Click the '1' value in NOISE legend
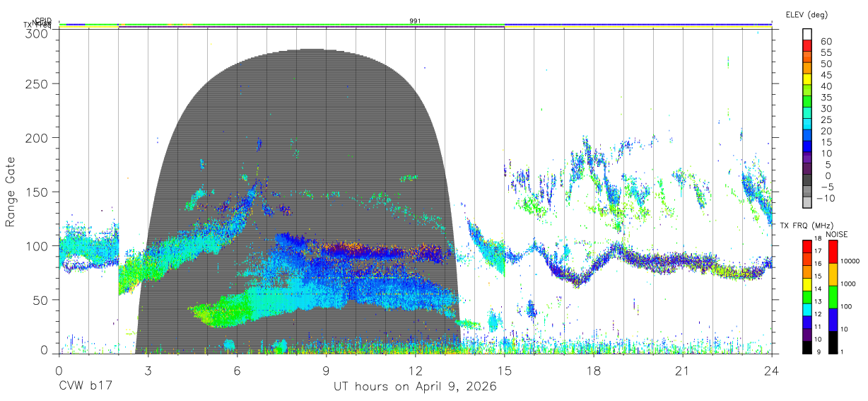Image resolution: width=868 pixels, height=401 pixels. 842,351
